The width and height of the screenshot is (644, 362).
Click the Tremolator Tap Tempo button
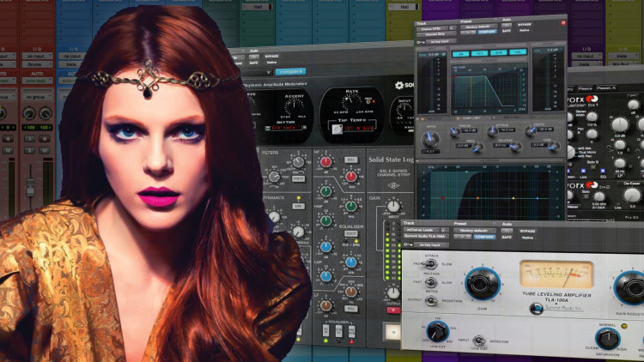pos(337,130)
